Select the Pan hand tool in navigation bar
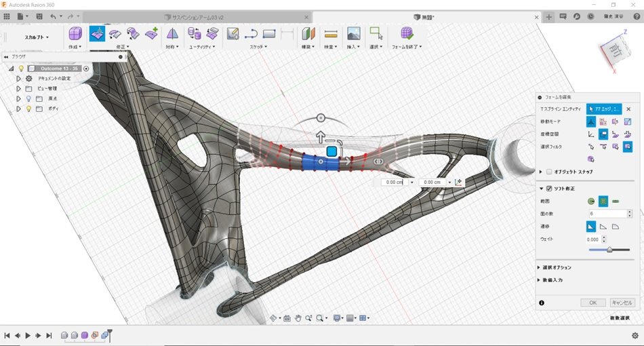This screenshot has width=644, height=346. pos(298,318)
